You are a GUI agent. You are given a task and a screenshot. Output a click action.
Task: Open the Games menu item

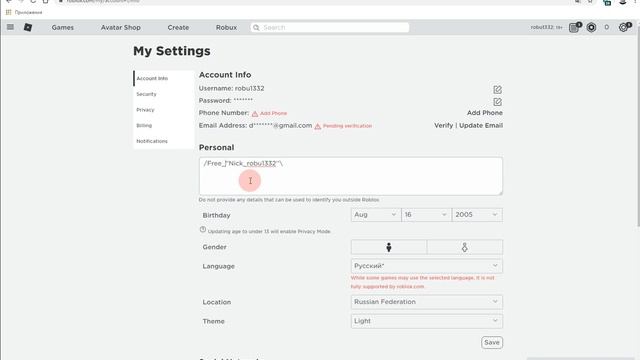pyautogui.click(x=62, y=27)
